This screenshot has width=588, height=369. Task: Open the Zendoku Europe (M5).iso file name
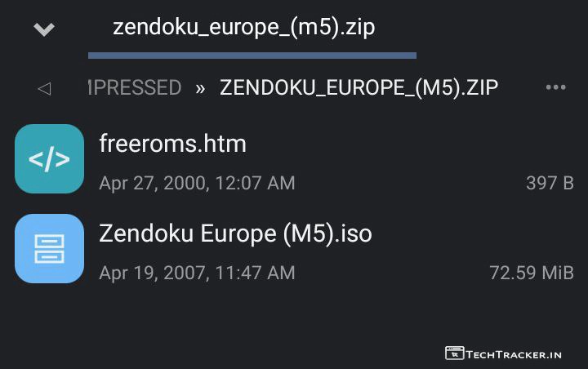tap(235, 234)
